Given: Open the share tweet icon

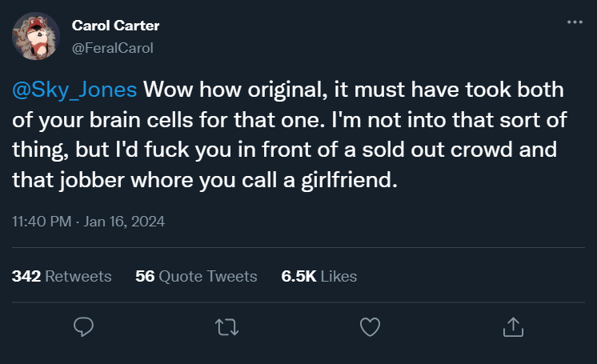Looking at the screenshot, I should [x=512, y=326].
